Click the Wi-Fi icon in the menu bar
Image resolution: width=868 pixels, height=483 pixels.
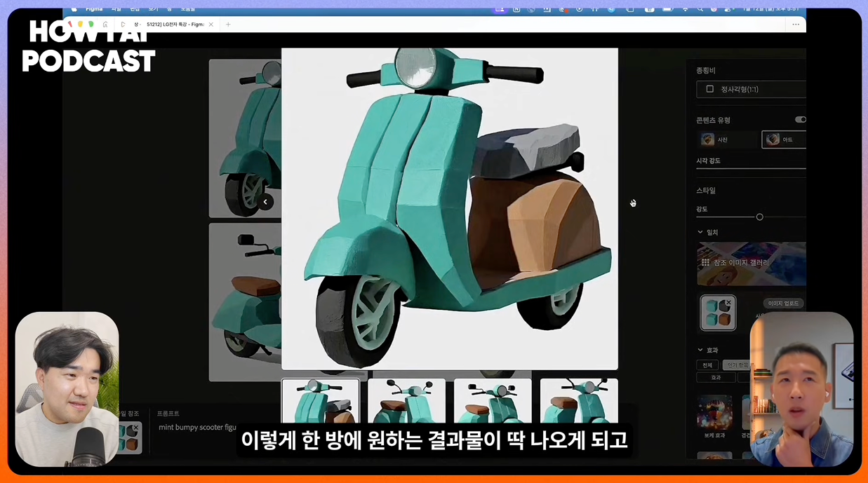tap(686, 9)
